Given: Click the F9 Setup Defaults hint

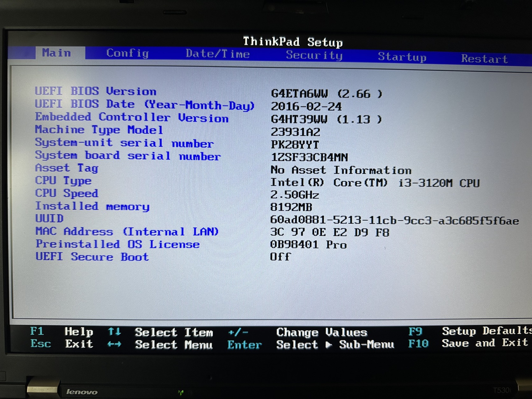Looking at the screenshot, I should 470,331.
